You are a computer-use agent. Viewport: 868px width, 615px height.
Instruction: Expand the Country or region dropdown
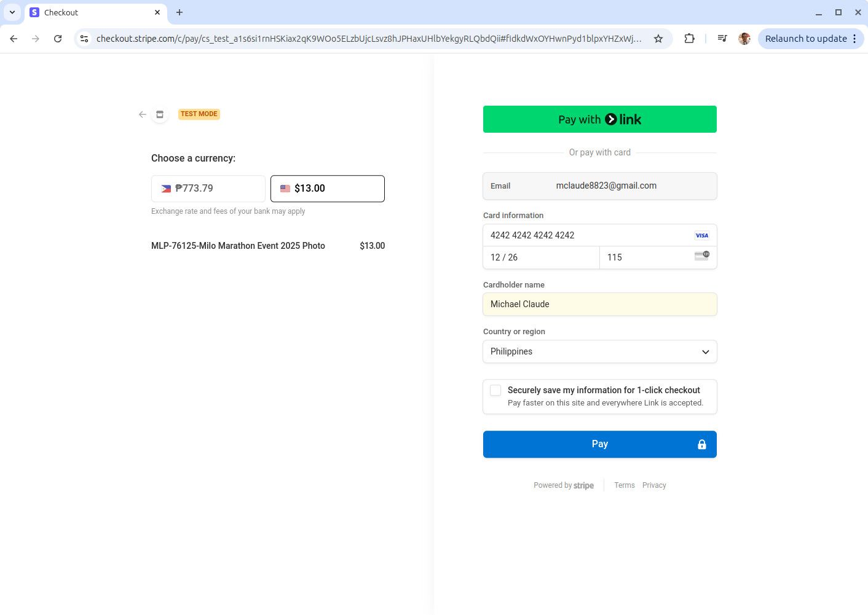click(599, 351)
